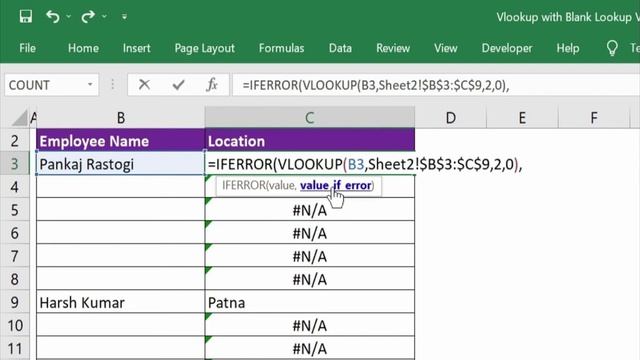Switch to the Page Layout tab

click(x=204, y=48)
